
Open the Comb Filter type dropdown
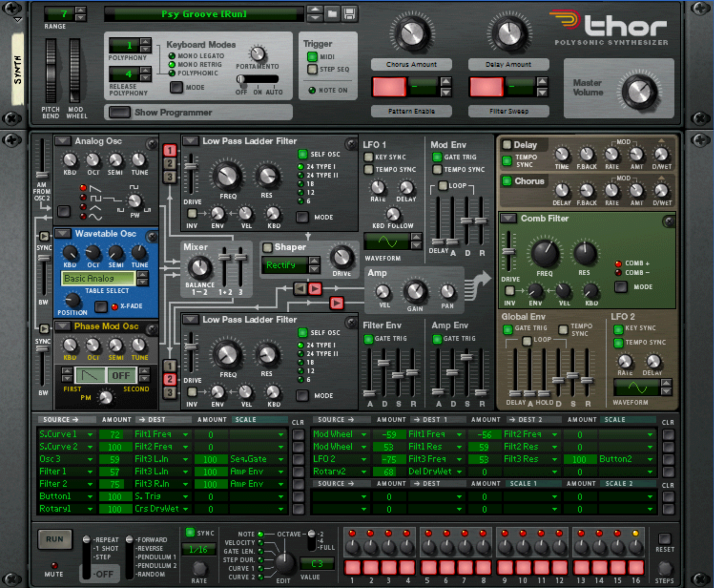tap(508, 218)
